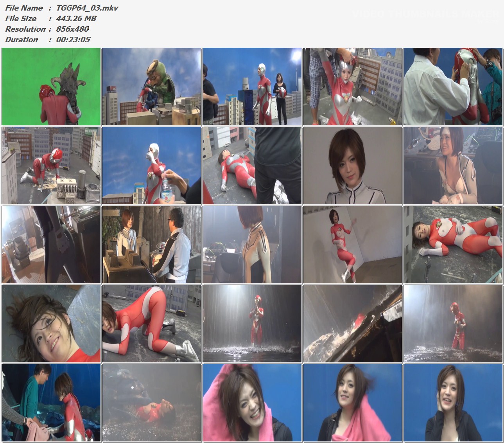The image size is (504, 443).
Task: Open thumbnail of water splashing on dark debris
Action: coord(353,324)
